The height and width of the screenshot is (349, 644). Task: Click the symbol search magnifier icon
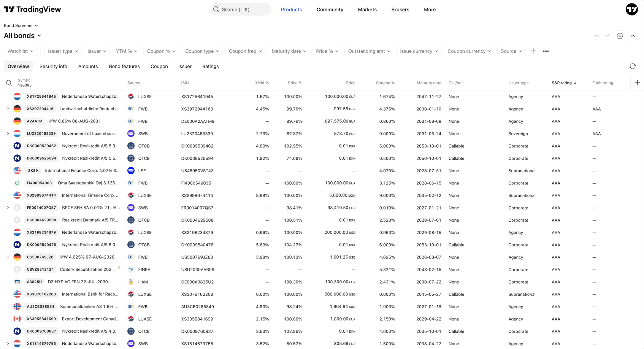9,82
